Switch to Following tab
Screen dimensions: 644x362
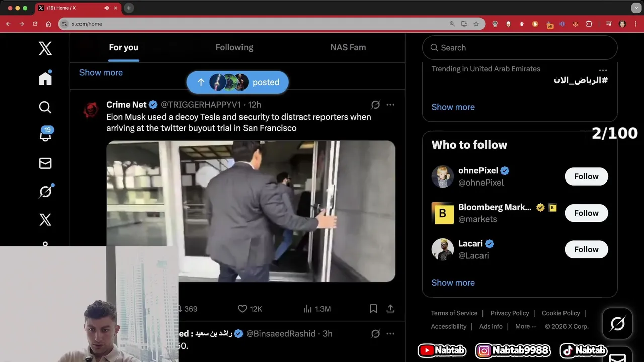point(234,48)
